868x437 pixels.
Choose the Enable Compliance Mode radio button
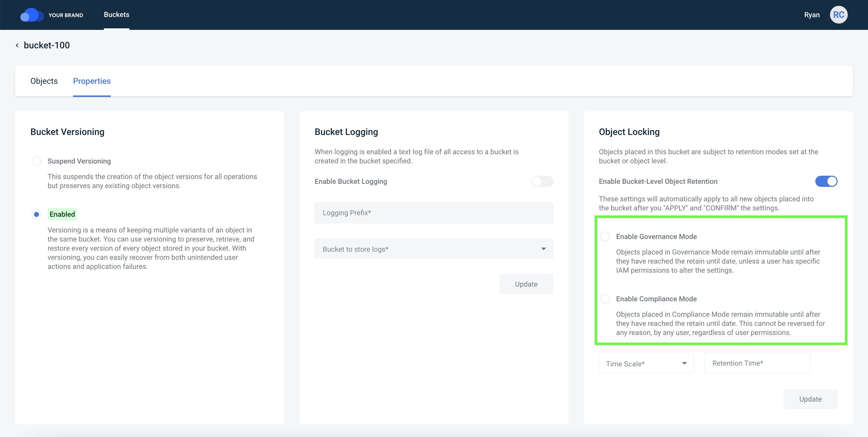pos(605,299)
